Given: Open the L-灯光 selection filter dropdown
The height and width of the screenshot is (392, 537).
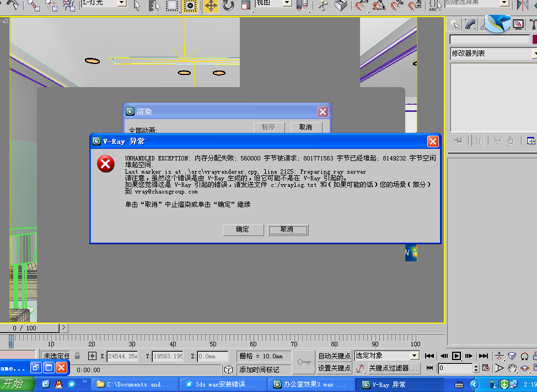Looking at the screenshot, I should 122,3.
